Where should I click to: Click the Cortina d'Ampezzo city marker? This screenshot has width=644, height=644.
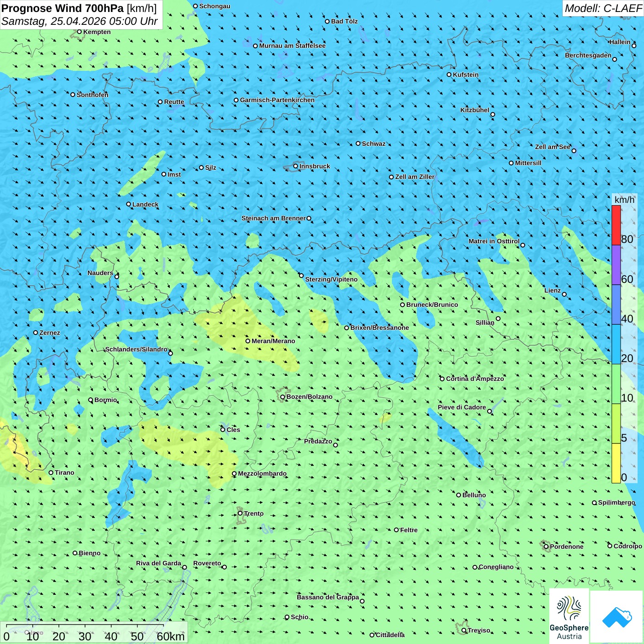tap(443, 379)
